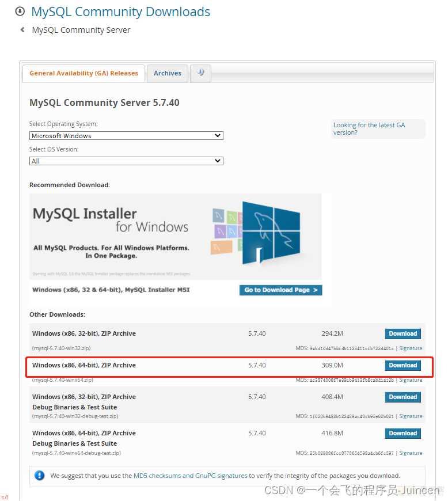Viewport: 448px width, 501px height.
Task: Click the 408.4M file size text
Action: tap(332, 397)
